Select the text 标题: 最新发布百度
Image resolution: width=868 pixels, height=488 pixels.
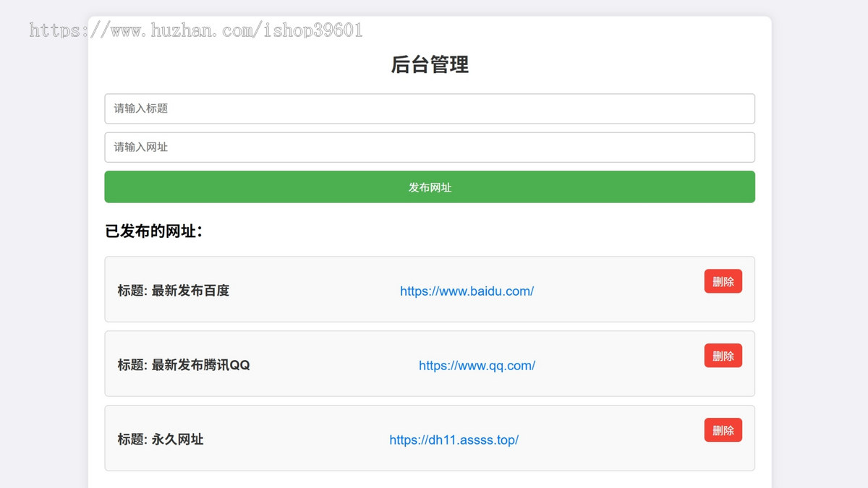(x=174, y=291)
